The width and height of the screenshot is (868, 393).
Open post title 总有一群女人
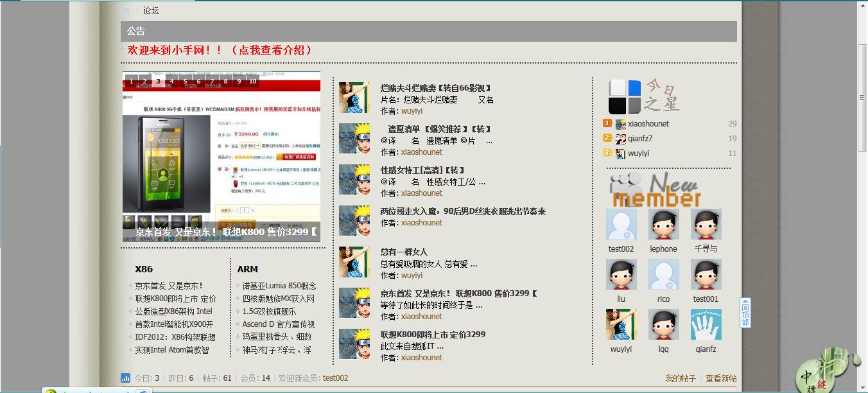point(404,252)
